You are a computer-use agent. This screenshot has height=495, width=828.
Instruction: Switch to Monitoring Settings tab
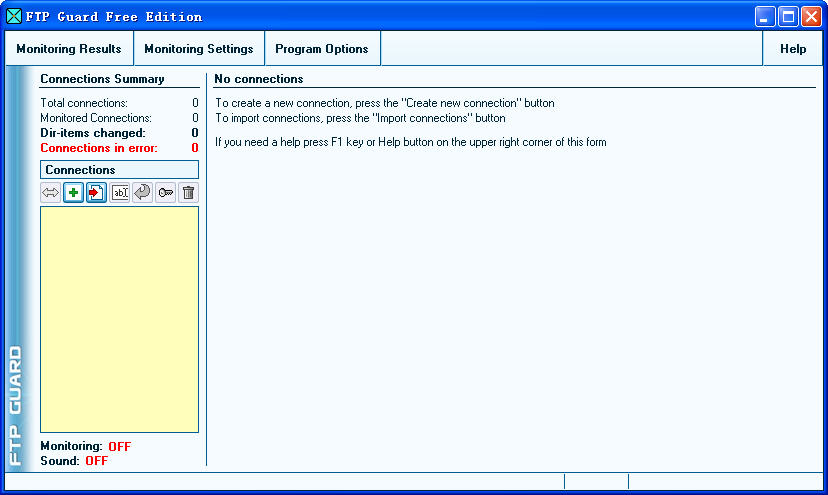click(199, 49)
